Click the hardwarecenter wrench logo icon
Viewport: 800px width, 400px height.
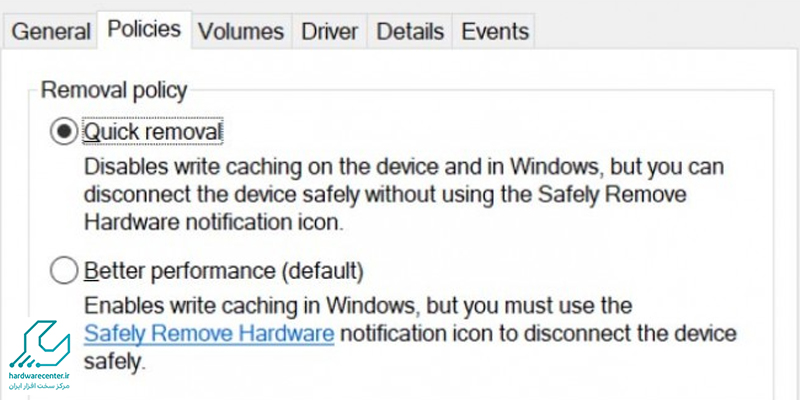pos(39,344)
